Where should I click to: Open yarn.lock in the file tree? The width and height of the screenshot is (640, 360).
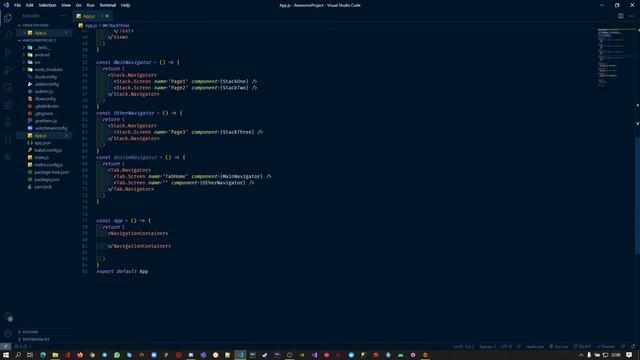click(45, 187)
